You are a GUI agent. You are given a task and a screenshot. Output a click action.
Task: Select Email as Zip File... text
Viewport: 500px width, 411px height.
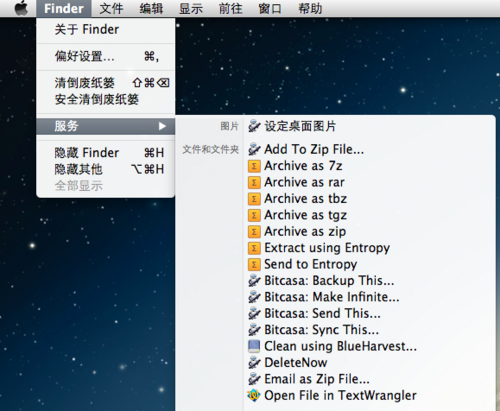point(317,379)
